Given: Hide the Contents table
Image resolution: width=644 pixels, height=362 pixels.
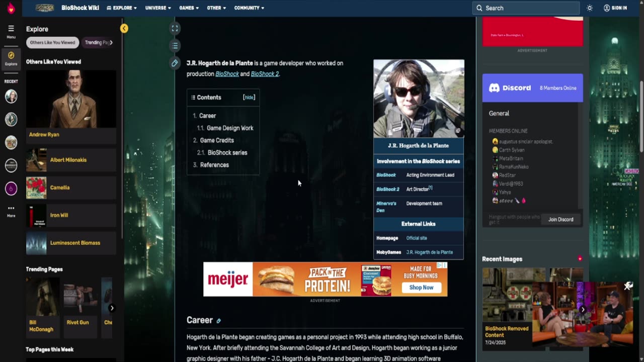Looking at the screenshot, I should coord(249,98).
